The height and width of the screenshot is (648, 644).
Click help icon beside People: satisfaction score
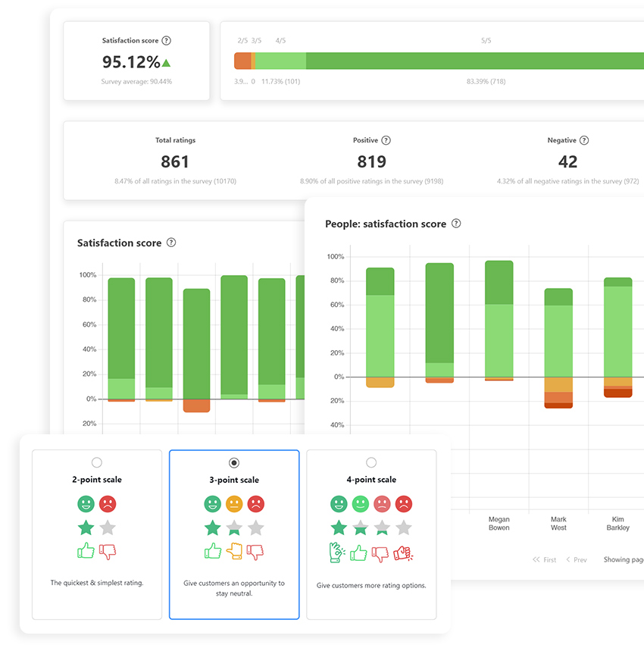[456, 224]
